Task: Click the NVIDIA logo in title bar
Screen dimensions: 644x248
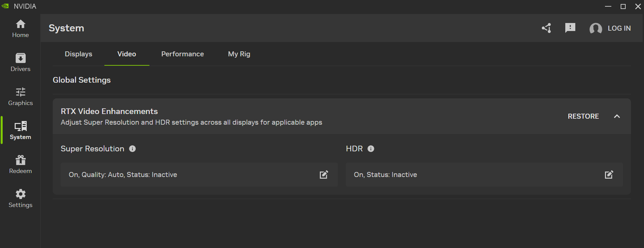Action: [x=5, y=6]
